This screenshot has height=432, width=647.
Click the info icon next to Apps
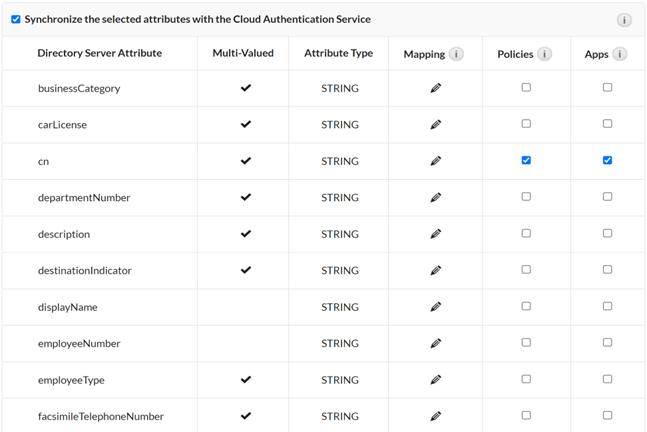pyautogui.click(x=620, y=54)
